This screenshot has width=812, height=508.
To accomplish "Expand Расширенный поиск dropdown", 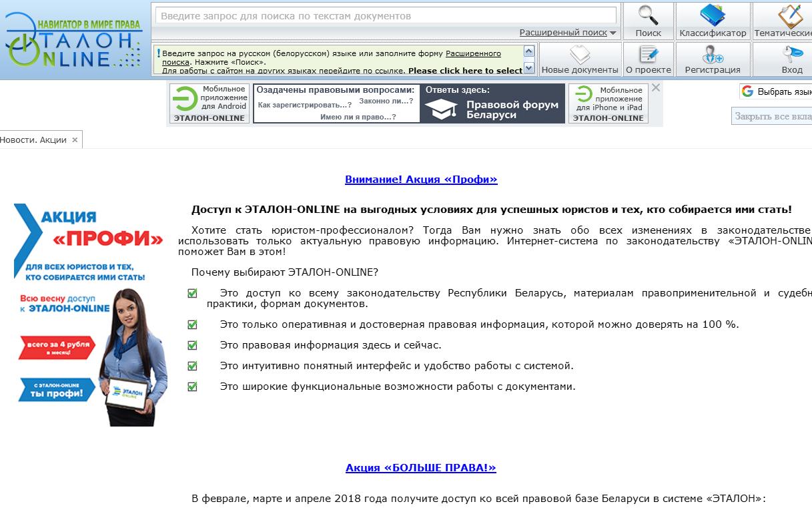I will coord(568,32).
